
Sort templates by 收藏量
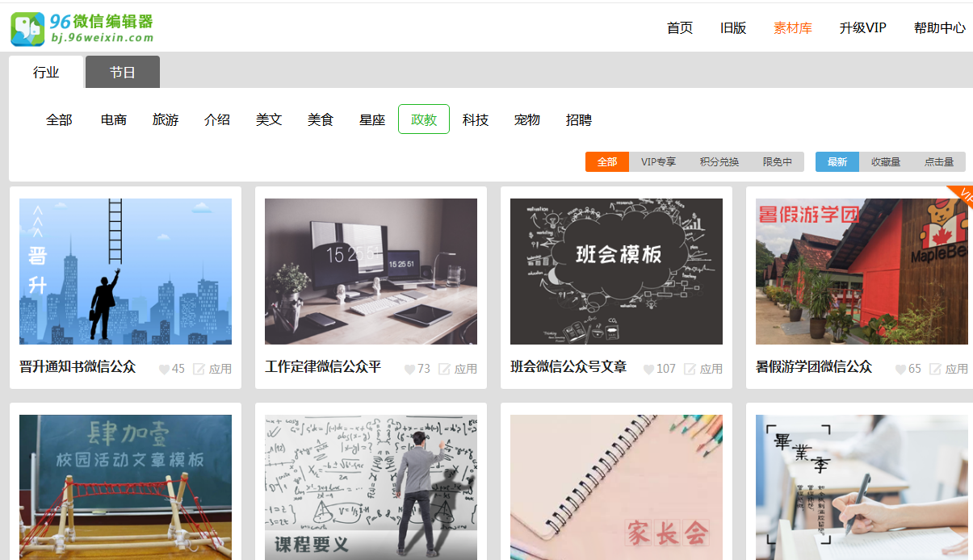(887, 161)
